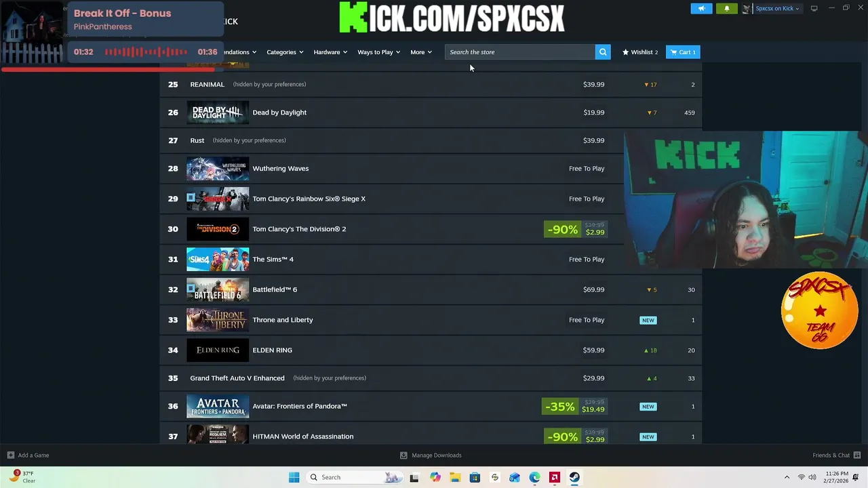868x488 pixels.
Task: Open Grand Theft Auto V Enhanced title
Action: click(x=237, y=378)
